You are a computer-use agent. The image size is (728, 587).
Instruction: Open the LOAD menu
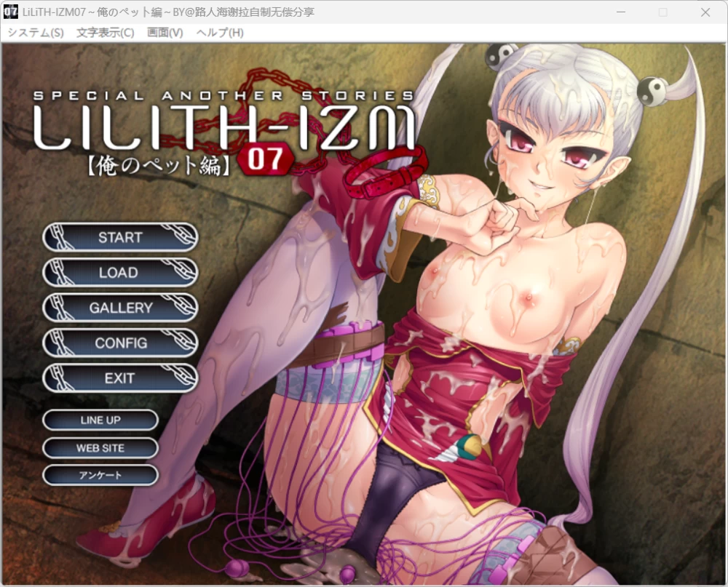pos(120,272)
